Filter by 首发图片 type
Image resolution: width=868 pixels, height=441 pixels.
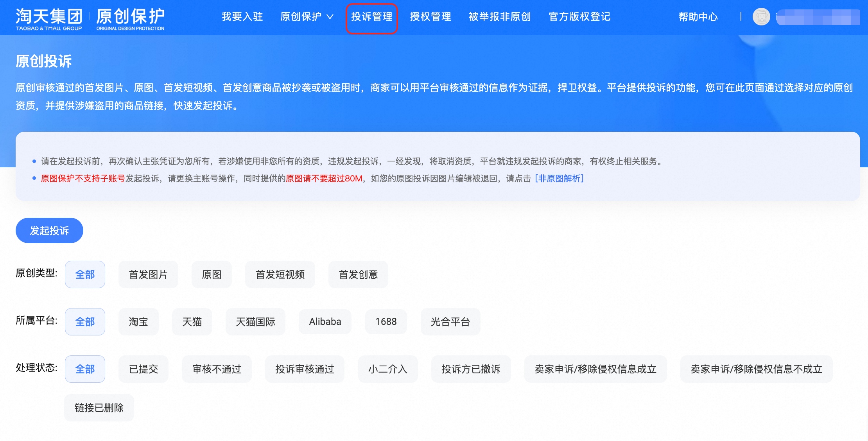click(x=148, y=274)
